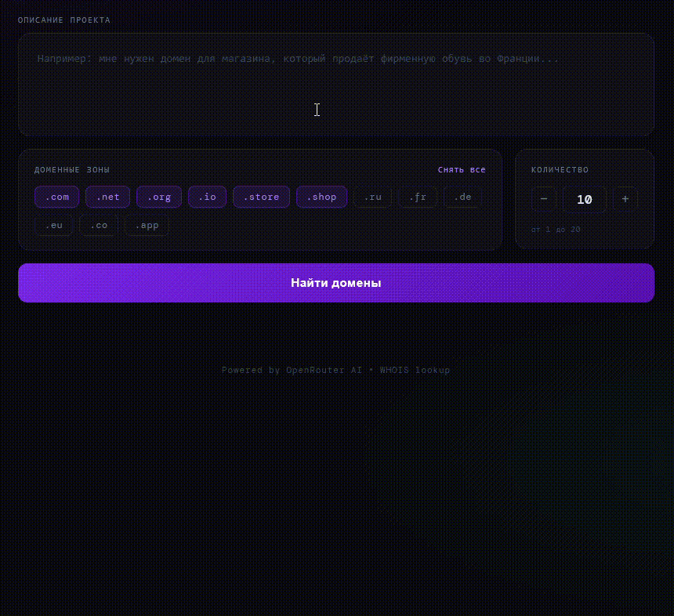
Task: Decrease quantity with the minus button
Action: 544,199
